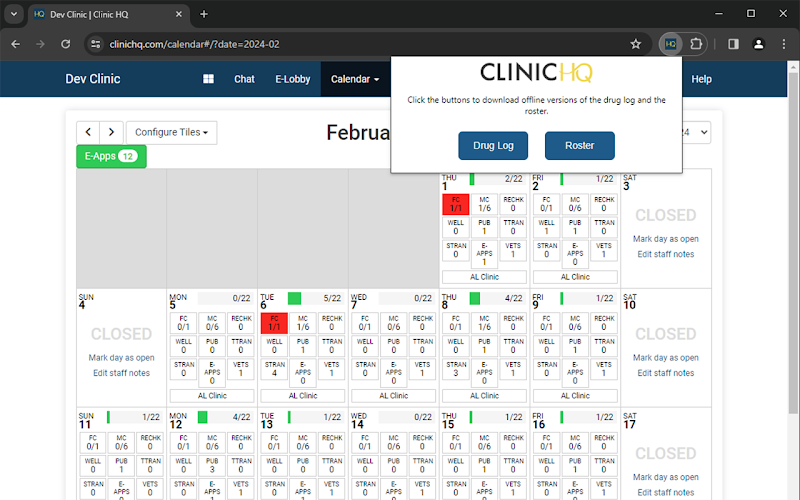800x500 pixels.
Task: Download the Drug Log
Action: coord(493,145)
